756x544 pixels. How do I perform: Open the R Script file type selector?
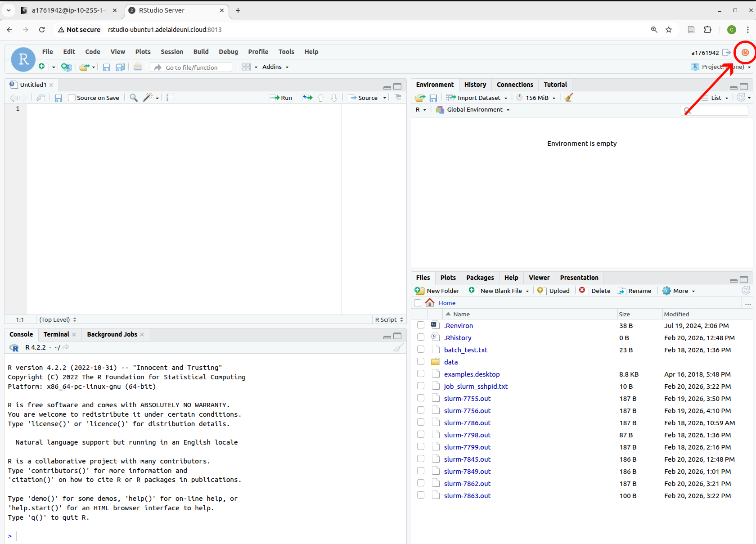click(389, 319)
